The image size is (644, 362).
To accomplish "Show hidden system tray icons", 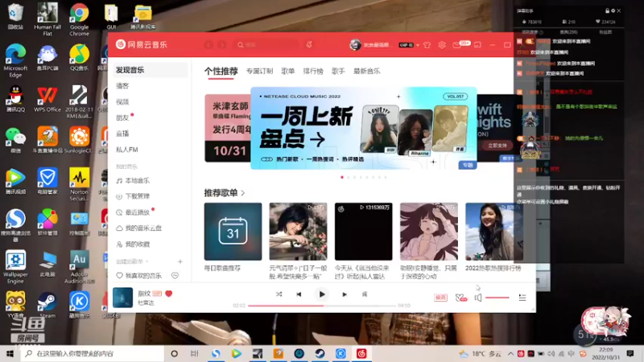I will pos(510,353).
